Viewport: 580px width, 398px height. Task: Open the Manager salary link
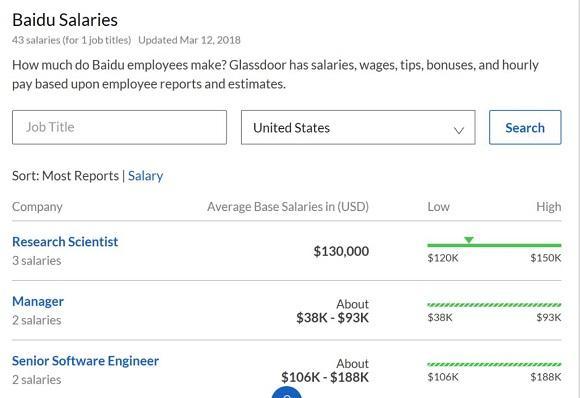tap(38, 301)
